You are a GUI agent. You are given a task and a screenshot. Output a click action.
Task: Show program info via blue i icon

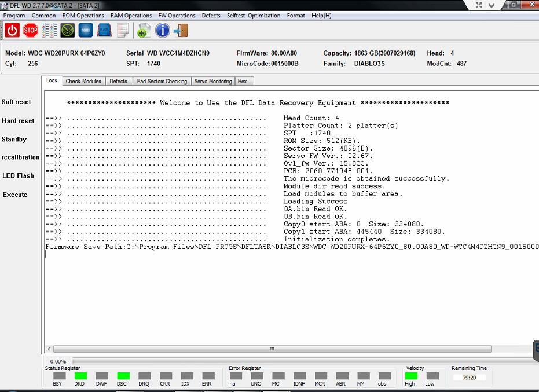point(163,31)
